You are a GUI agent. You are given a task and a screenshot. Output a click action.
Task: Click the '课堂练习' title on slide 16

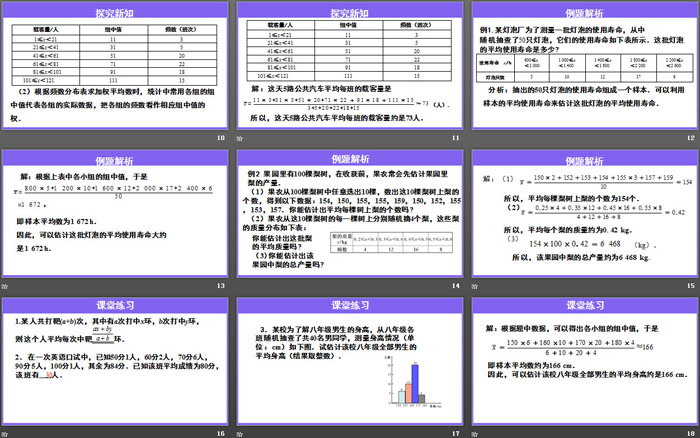(x=115, y=305)
